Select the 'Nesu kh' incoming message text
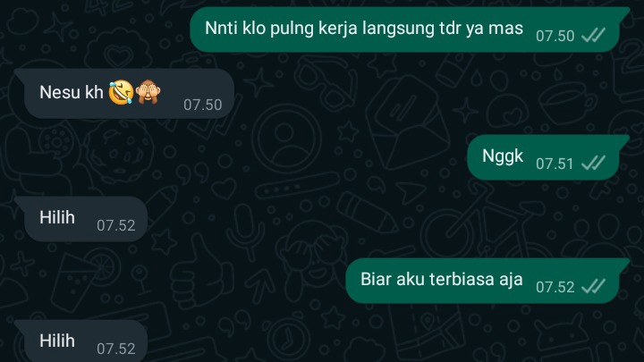The width and height of the screenshot is (644, 362). pyautogui.click(x=71, y=92)
